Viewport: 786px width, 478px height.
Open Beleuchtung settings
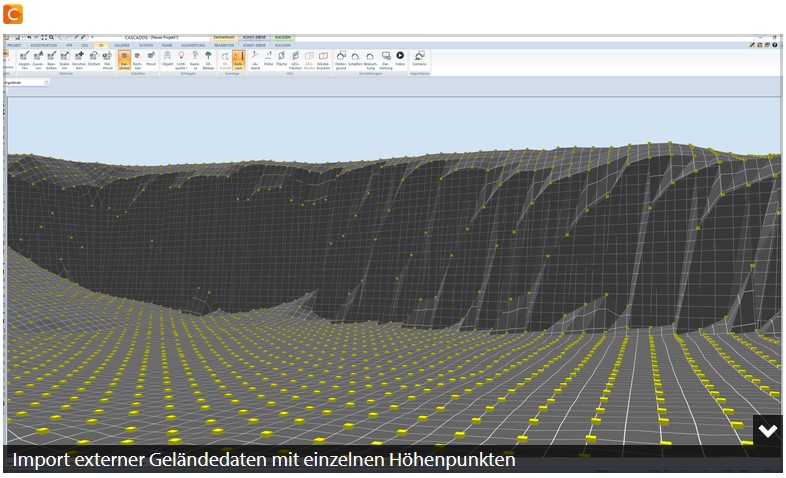[370, 60]
